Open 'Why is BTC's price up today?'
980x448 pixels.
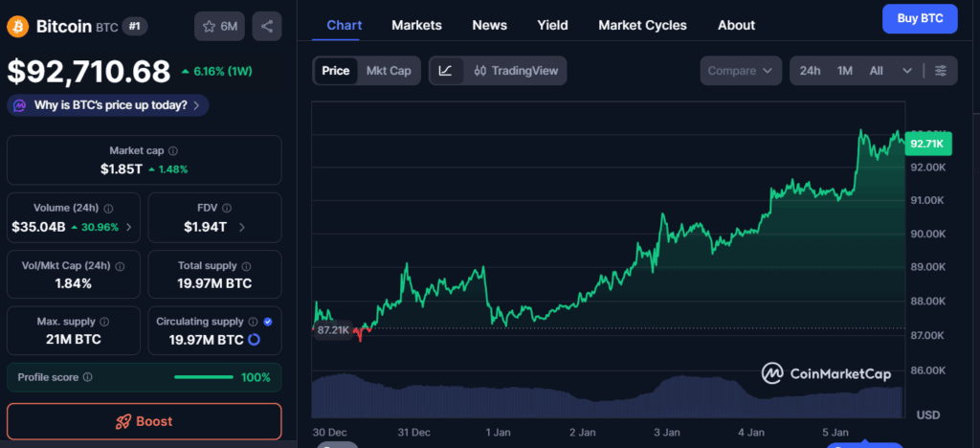pos(109,105)
